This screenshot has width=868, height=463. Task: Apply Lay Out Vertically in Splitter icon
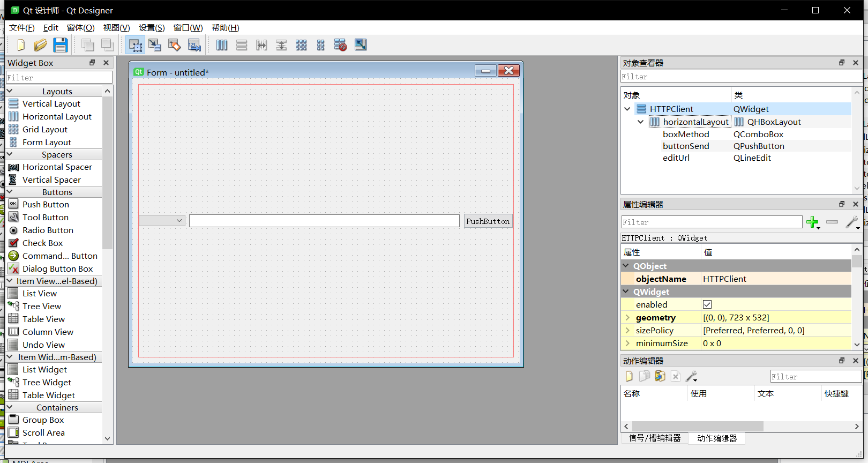tap(281, 45)
